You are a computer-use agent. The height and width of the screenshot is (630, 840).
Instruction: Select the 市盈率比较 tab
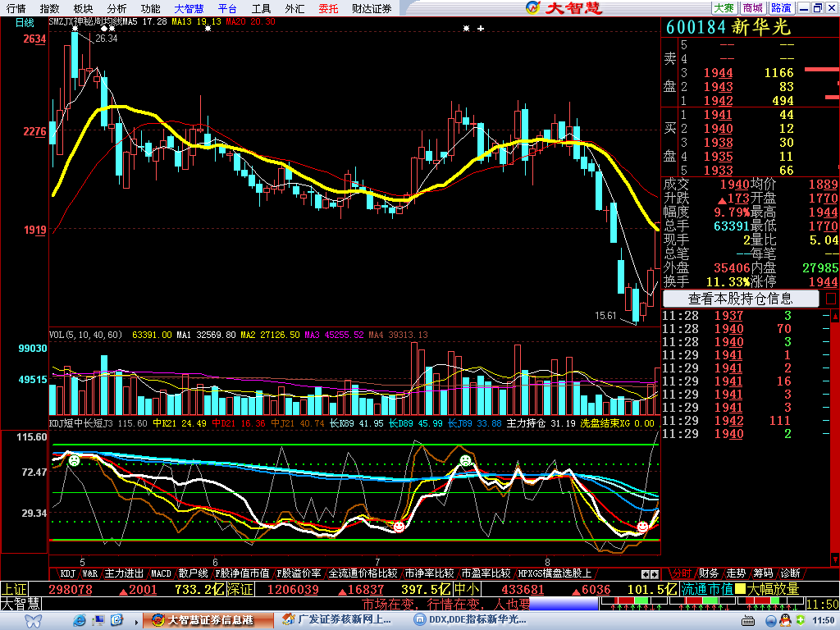coord(486,573)
